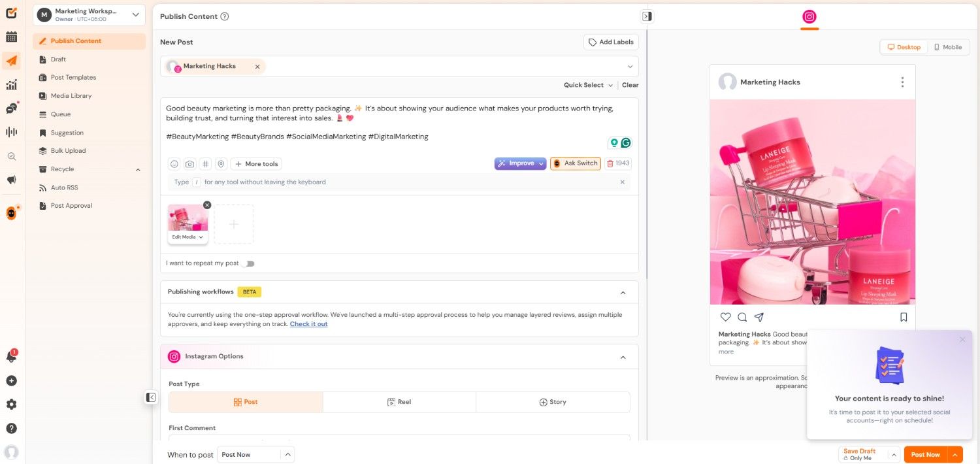Open the settings gear icon
This screenshot has height=464, width=980.
11,405
